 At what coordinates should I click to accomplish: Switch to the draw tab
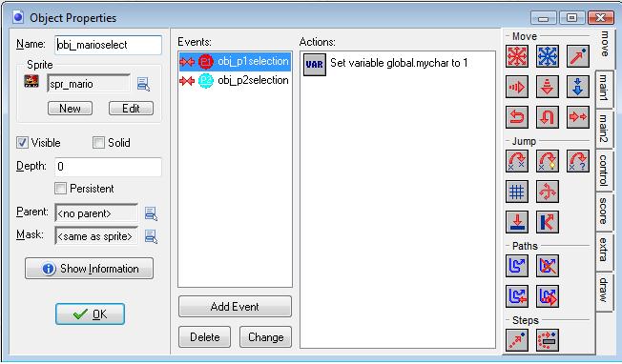(x=604, y=292)
